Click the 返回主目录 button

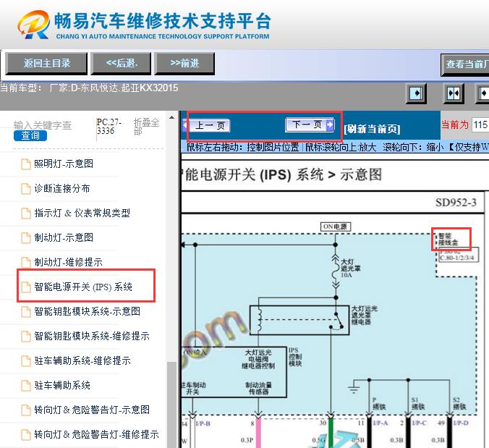point(46,64)
